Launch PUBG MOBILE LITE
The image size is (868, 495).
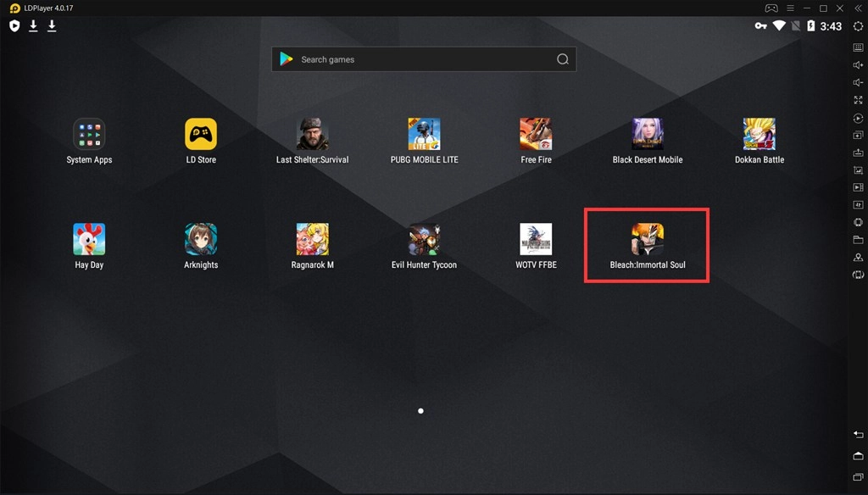click(x=424, y=134)
